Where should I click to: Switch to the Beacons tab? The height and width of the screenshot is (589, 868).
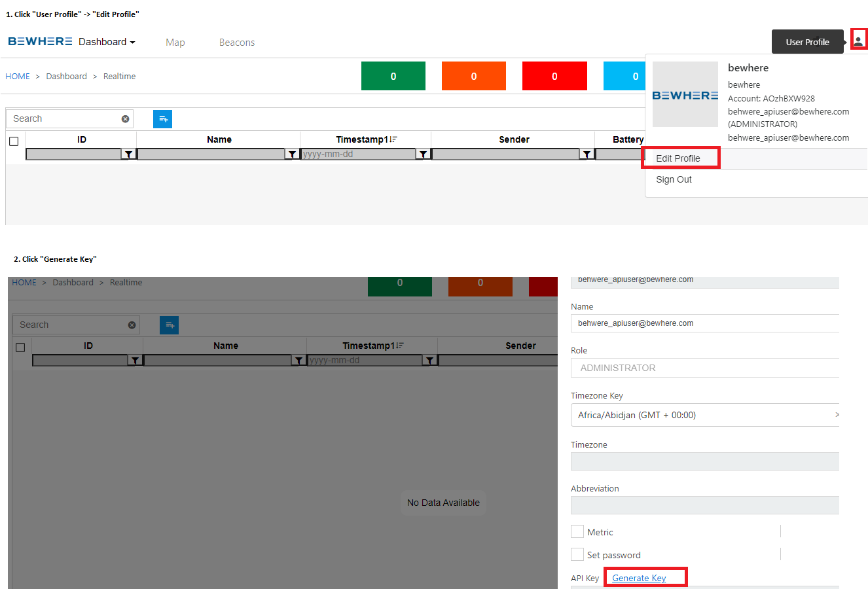[236, 42]
